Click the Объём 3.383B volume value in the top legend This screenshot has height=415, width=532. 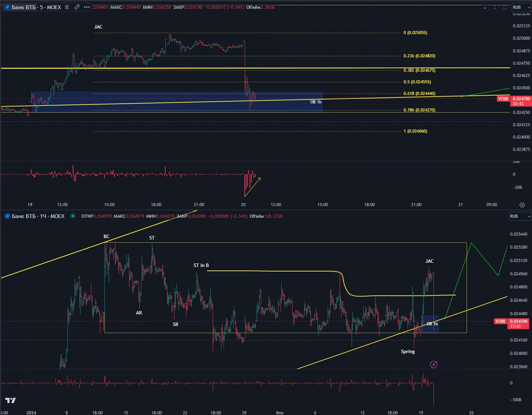[260, 7]
